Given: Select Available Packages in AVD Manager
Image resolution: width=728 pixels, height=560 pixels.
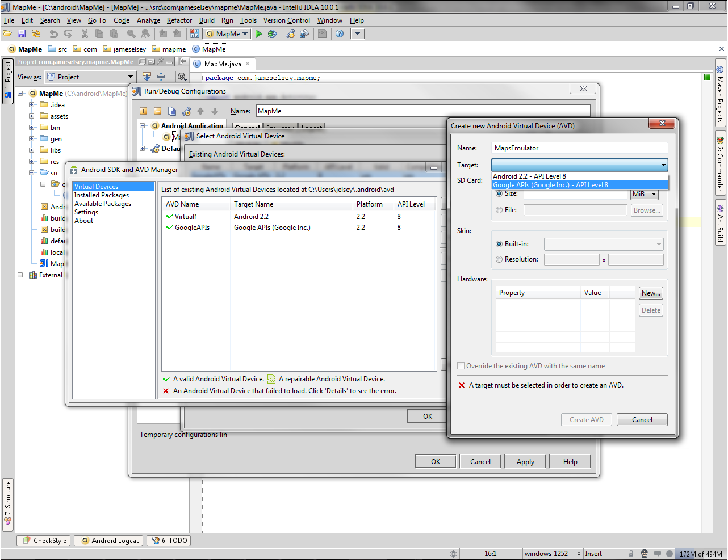Looking at the screenshot, I should tap(103, 204).
